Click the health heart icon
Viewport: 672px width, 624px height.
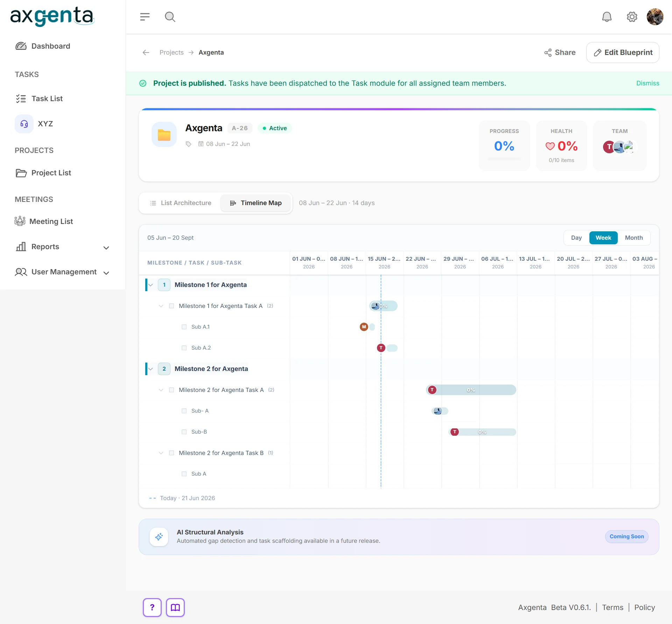click(550, 146)
